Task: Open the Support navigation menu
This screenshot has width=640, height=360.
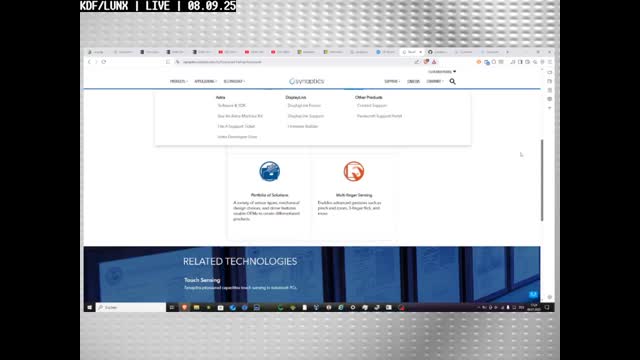Action: [392, 81]
